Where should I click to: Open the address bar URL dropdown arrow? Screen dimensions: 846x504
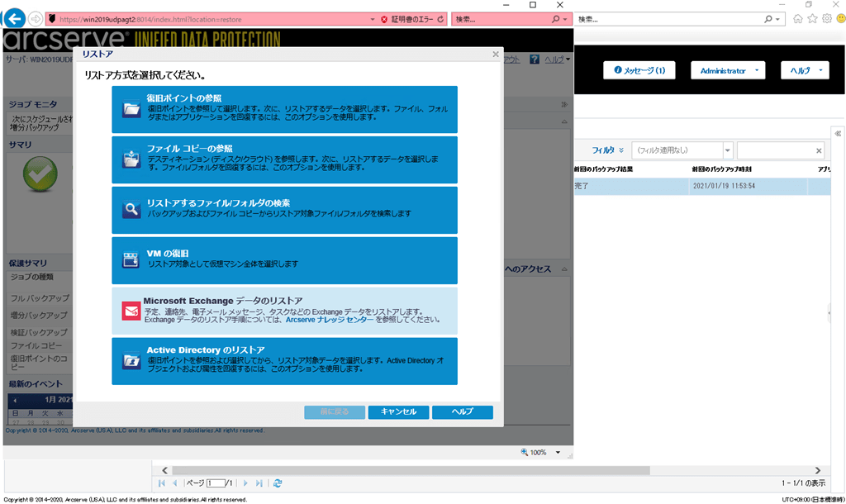click(373, 19)
